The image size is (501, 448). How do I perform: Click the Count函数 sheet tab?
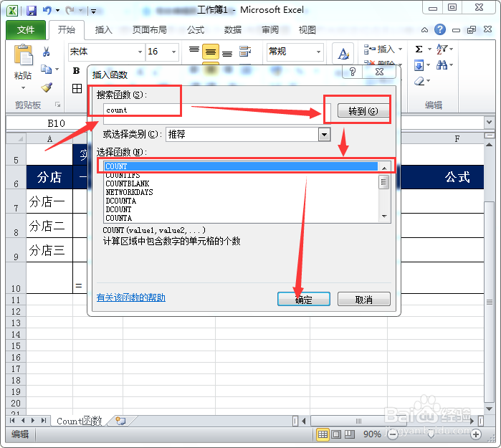80,421
